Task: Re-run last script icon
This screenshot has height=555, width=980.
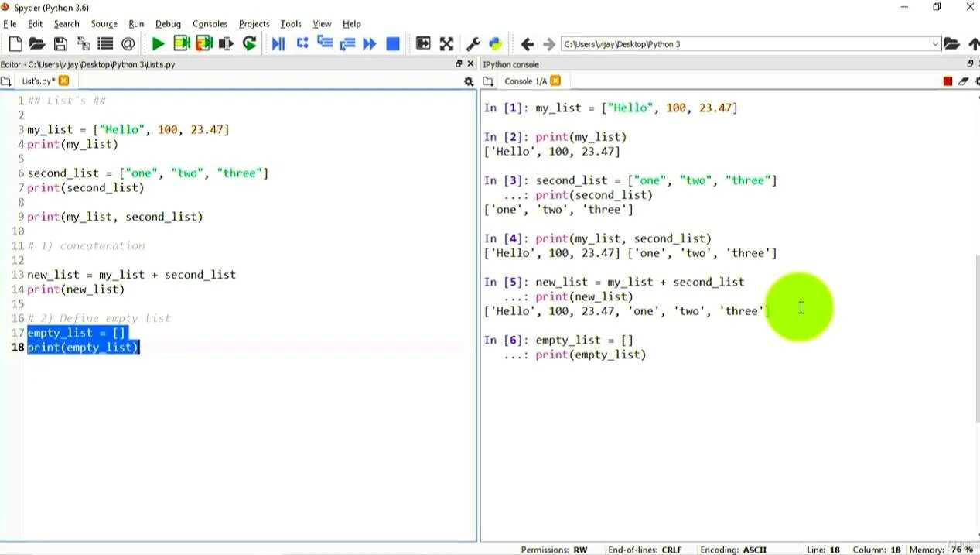Action: [x=249, y=44]
